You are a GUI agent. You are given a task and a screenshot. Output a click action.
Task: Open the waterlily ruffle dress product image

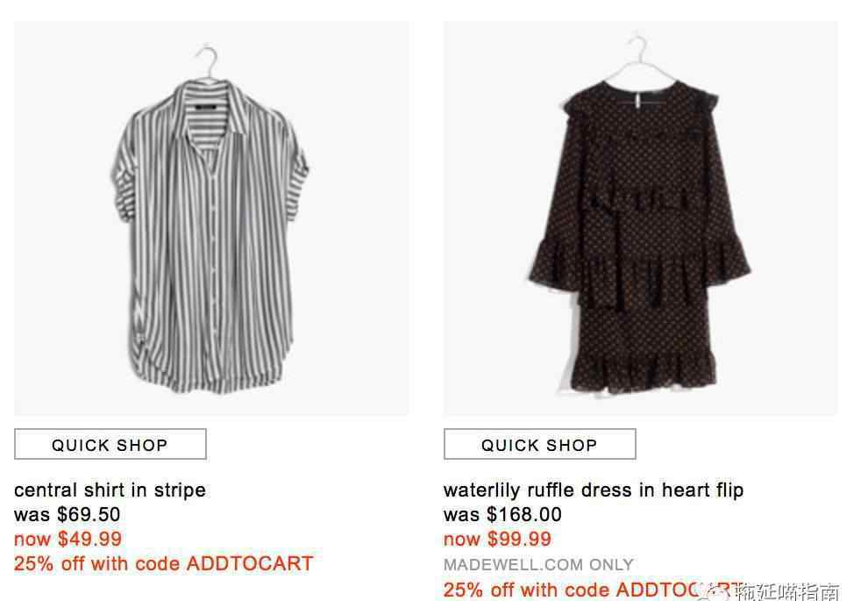(x=641, y=218)
